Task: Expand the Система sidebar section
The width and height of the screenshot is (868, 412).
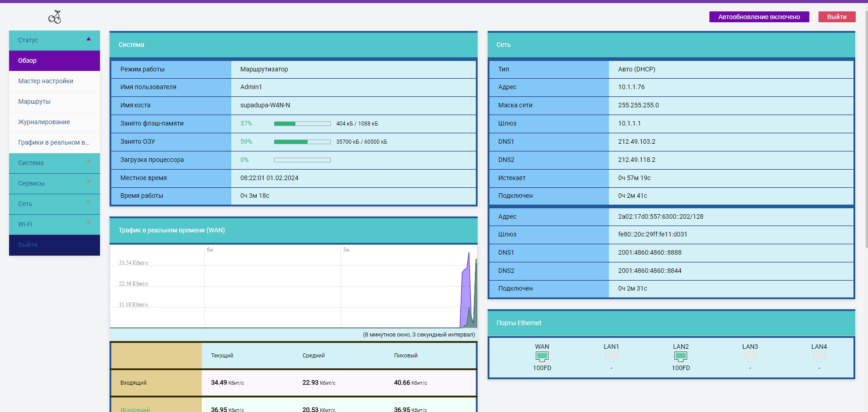Action: [55, 163]
